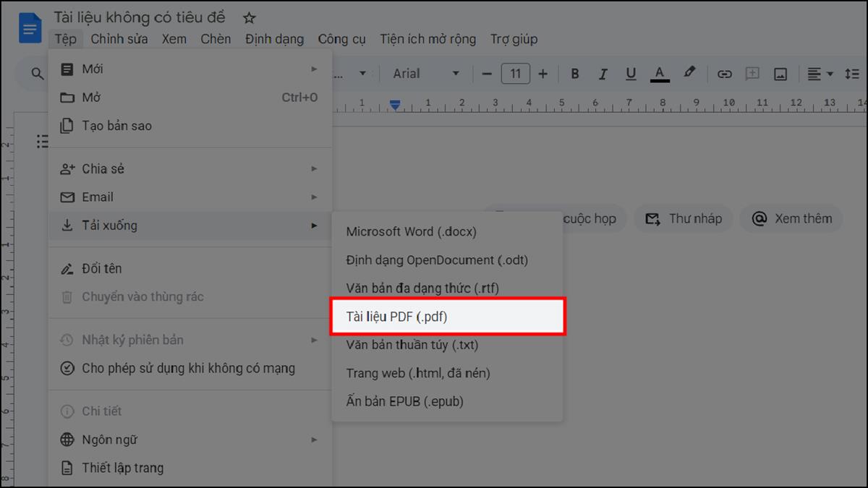Toggle Bold formatting

(574, 73)
